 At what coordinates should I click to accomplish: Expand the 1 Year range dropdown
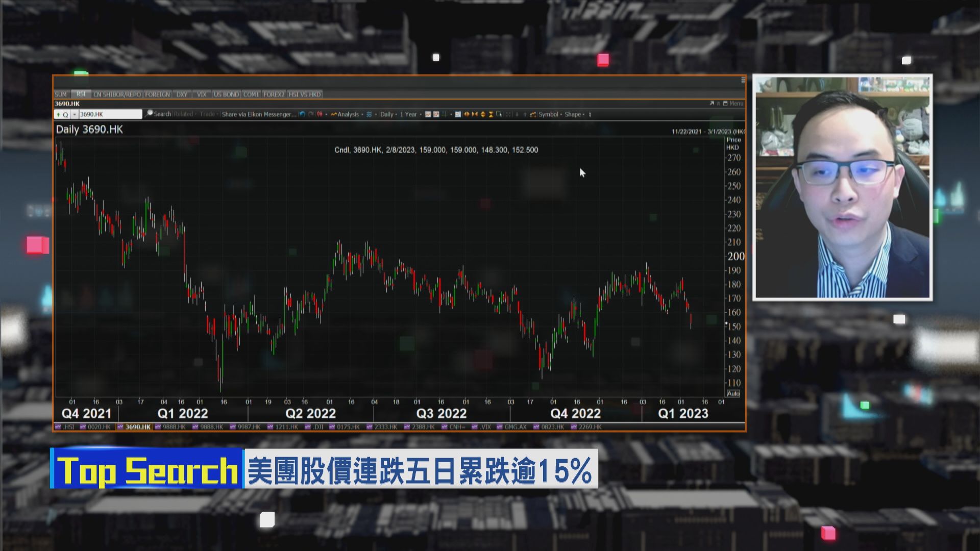[x=409, y=114]
